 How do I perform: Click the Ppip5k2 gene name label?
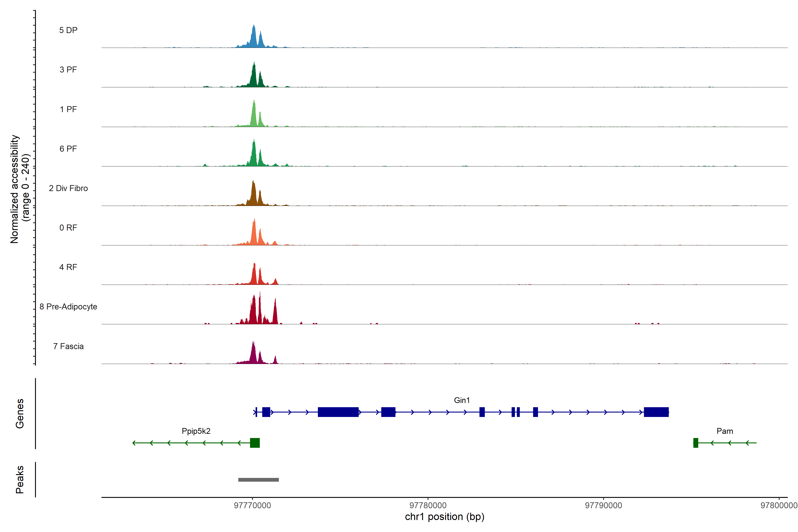(196, 431)
